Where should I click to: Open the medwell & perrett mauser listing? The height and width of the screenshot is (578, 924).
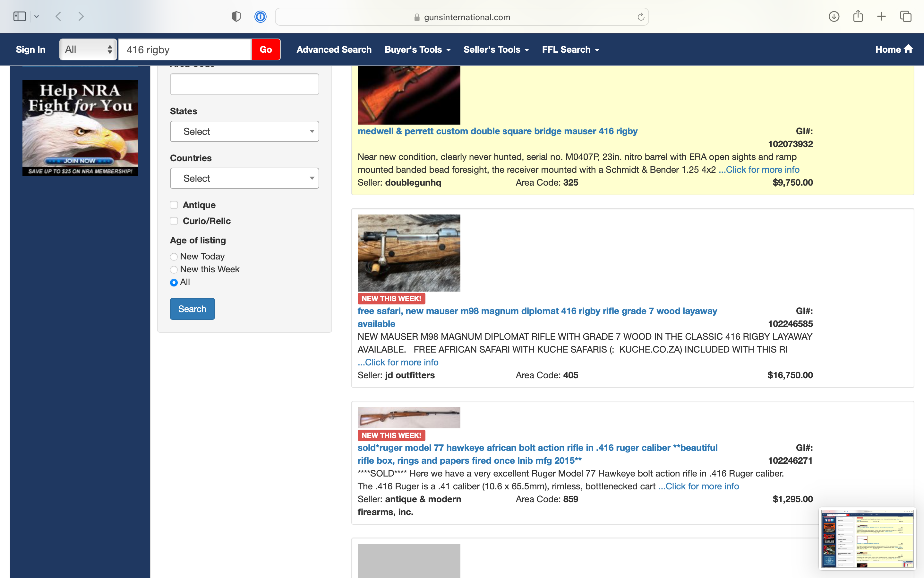coord(498,131)
